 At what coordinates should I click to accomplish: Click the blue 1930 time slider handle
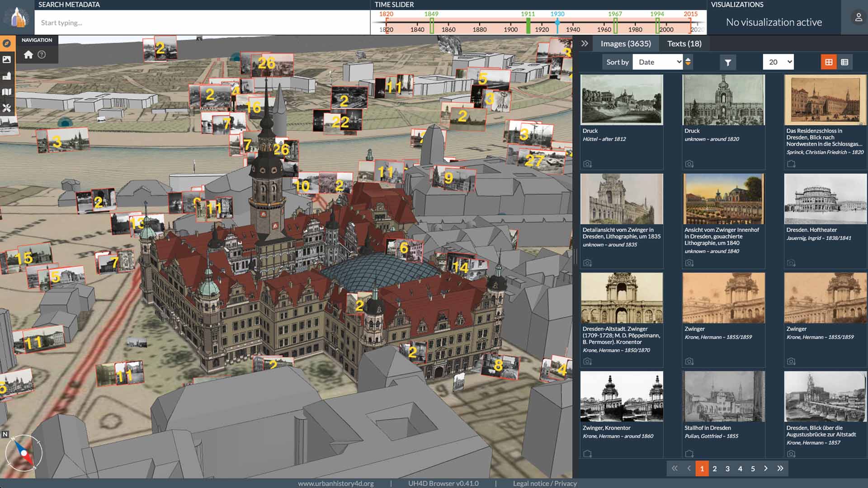pos(557,23)
